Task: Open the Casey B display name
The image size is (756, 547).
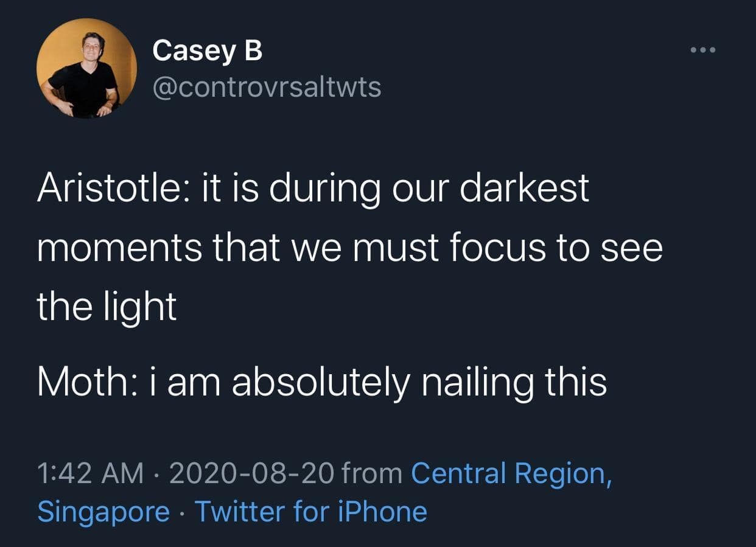Action: point(207,50)
